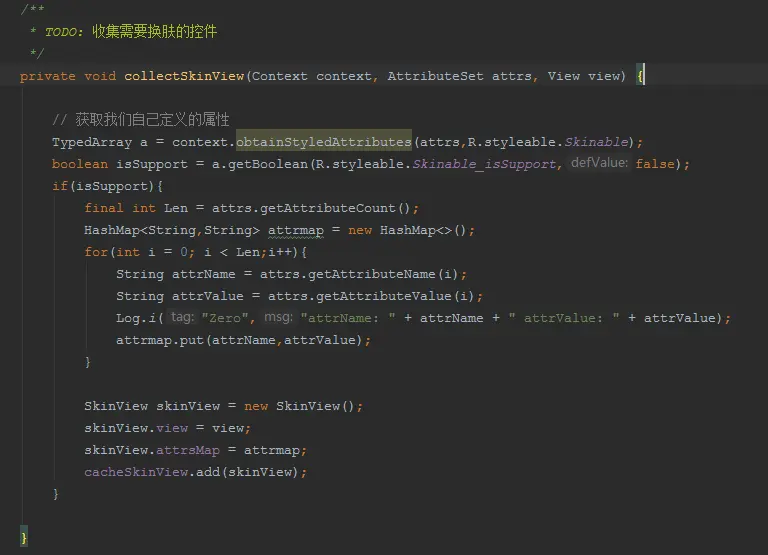Click the "Zero" string literal
The image size is (768, 555).
[x=225, y=318]
